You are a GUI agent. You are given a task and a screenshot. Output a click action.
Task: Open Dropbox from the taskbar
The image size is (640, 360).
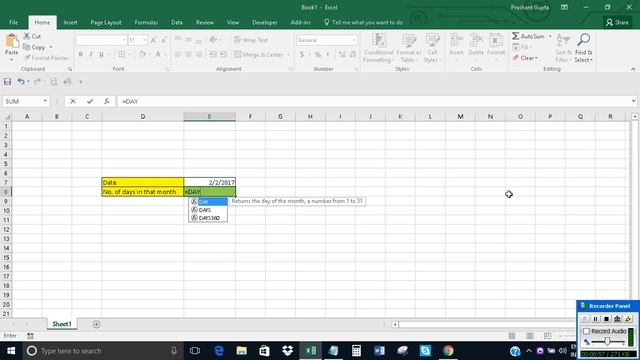(287, 351)
